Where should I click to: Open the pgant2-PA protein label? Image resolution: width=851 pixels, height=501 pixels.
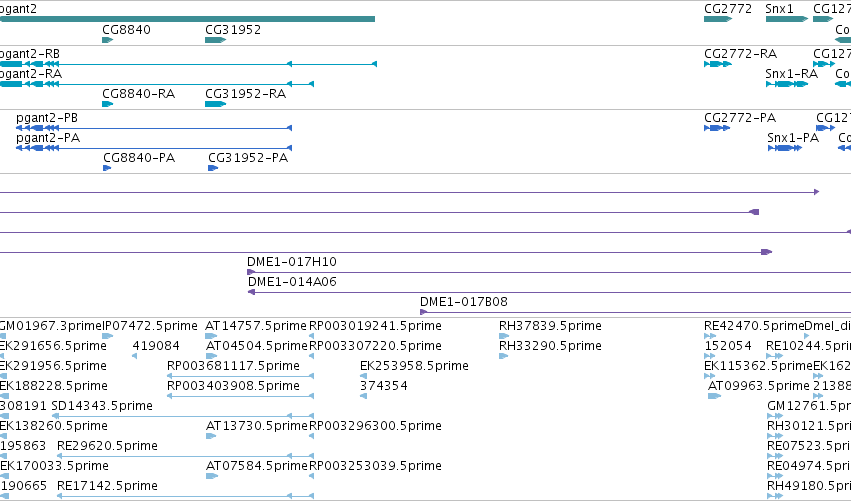click(48, 138)
